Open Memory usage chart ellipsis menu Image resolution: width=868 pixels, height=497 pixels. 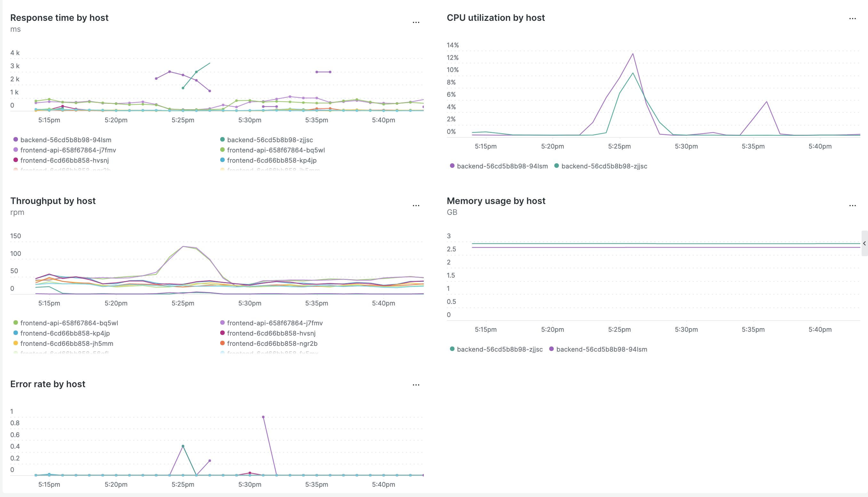coord(852,206)
